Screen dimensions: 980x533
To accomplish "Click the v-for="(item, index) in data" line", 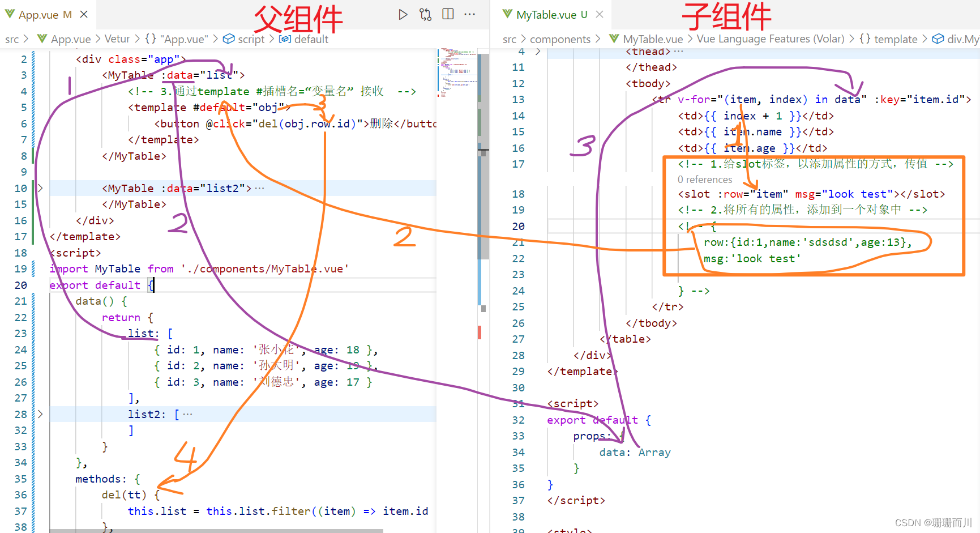I will (812, 99).
